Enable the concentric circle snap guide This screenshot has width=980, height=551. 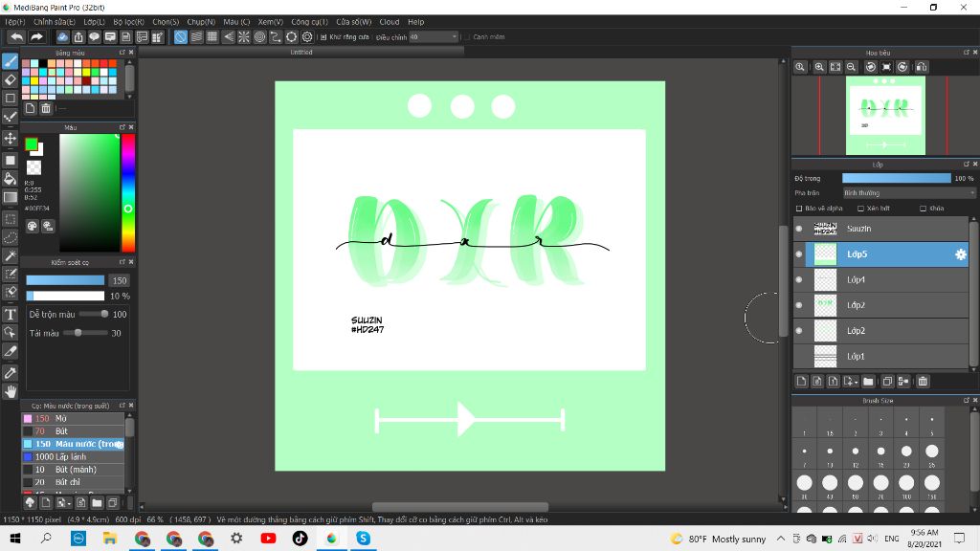pyautogui.click(x=259, y=37)
